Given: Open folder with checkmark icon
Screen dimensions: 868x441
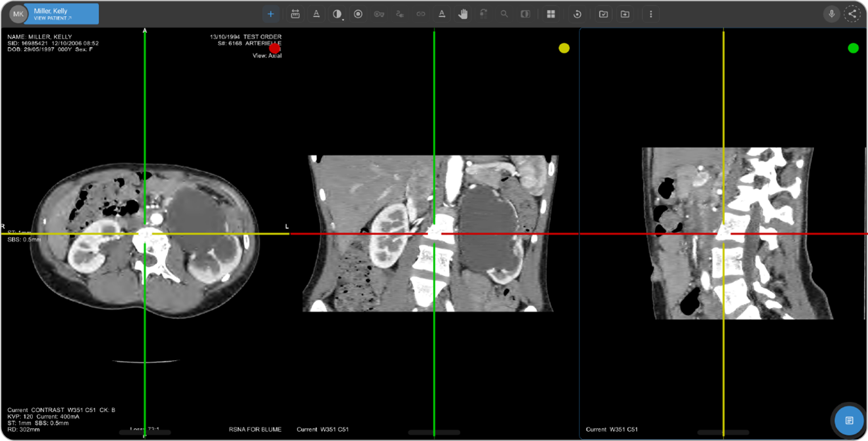Looking at the screenshot, I should [x=603, y=14].
